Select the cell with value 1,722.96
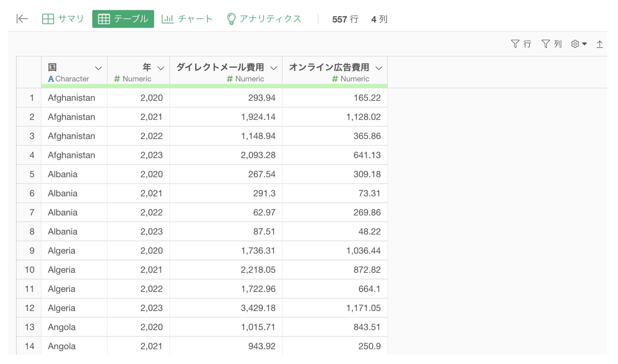 point(226,288)
